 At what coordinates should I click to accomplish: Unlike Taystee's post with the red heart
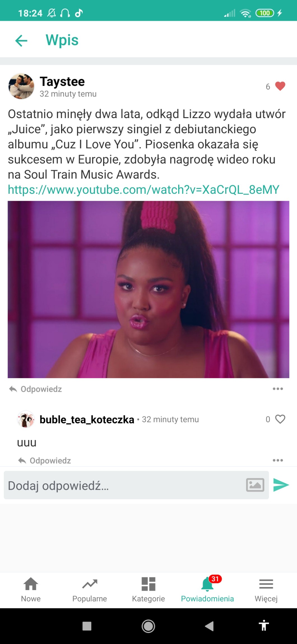coord(280,86)
